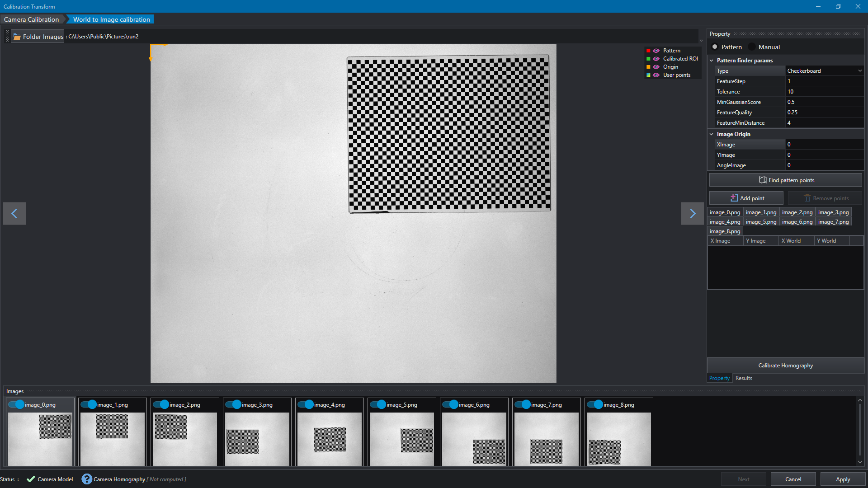Image resolution: width=868 pixels, height=488 pixels.
Task: Select the Property bottom tab
Action: (719, 378)
